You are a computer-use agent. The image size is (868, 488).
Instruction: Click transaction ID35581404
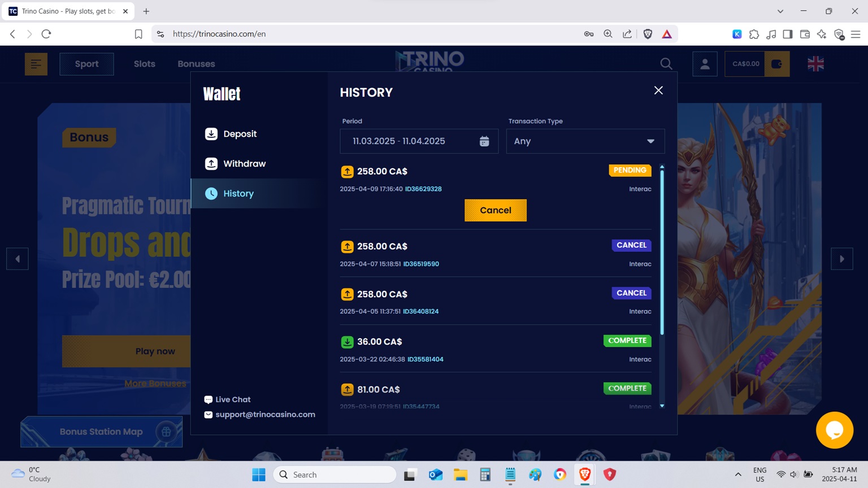click(425, 359)
